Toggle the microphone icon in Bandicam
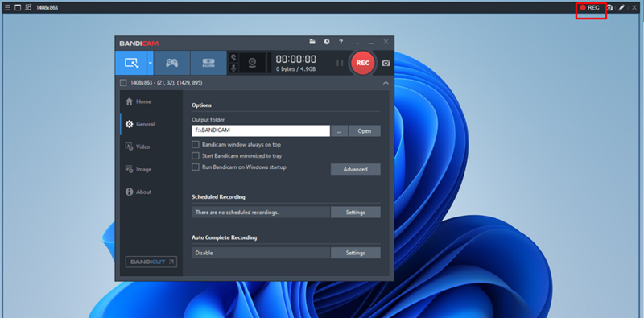The width and height of the screenshot is (644, 318). 233,68
